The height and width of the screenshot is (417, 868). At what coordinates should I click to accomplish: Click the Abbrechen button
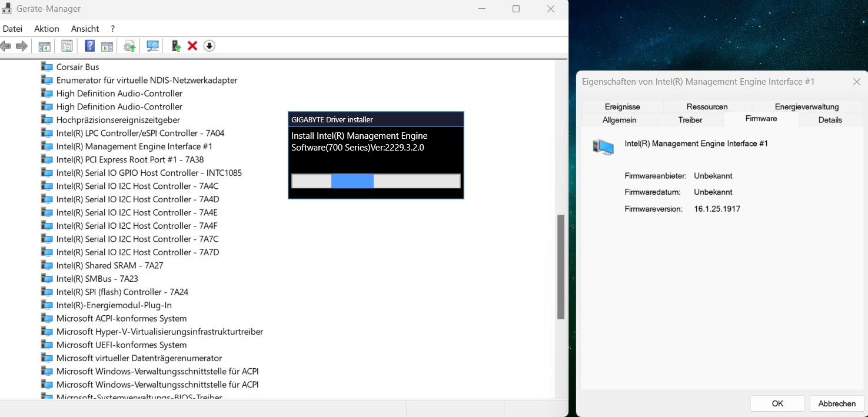click(837, 403)
